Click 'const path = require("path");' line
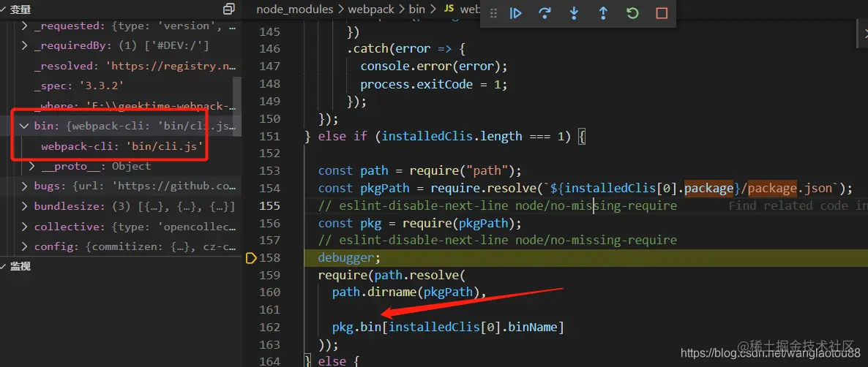Screen dimensions: 868x367 (420, 171)
